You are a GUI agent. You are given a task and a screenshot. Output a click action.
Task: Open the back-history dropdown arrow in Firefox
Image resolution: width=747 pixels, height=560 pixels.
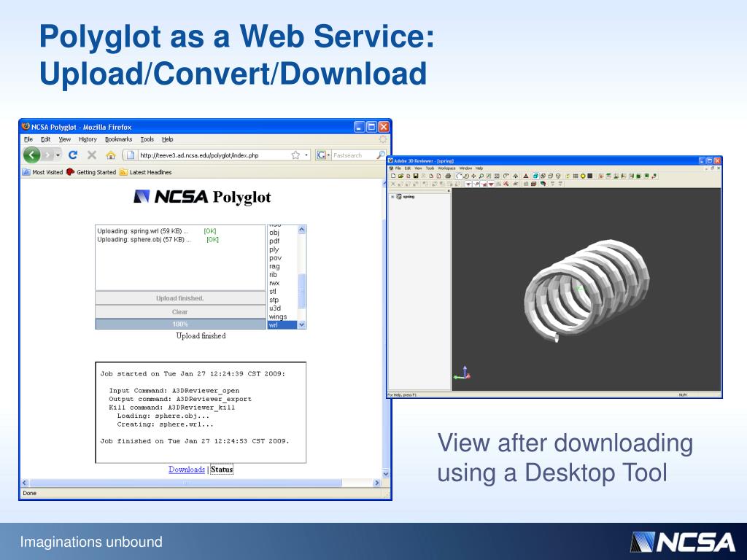58,155
